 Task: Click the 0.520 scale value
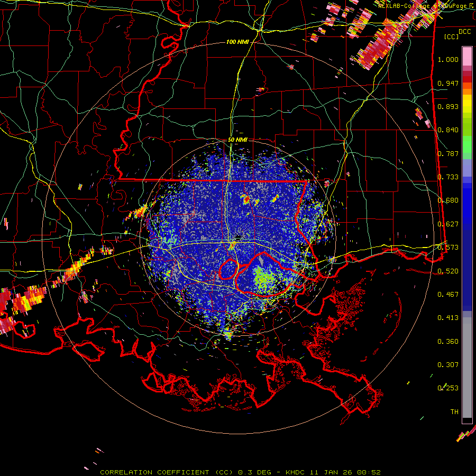point(448,271)
